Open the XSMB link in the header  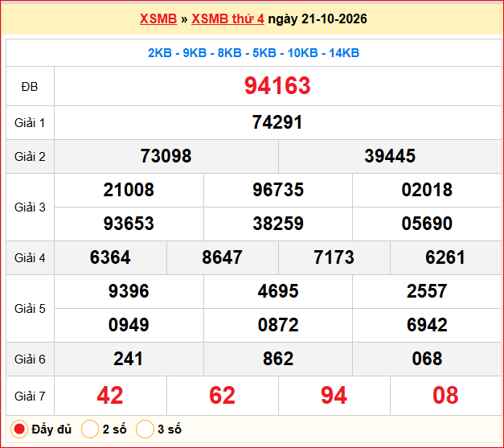pos(158,19)
